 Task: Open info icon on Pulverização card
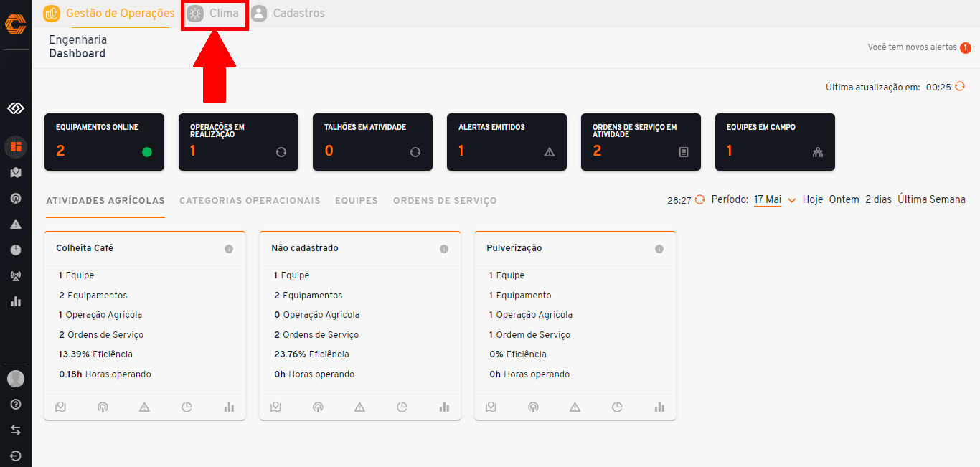[659, 249]
